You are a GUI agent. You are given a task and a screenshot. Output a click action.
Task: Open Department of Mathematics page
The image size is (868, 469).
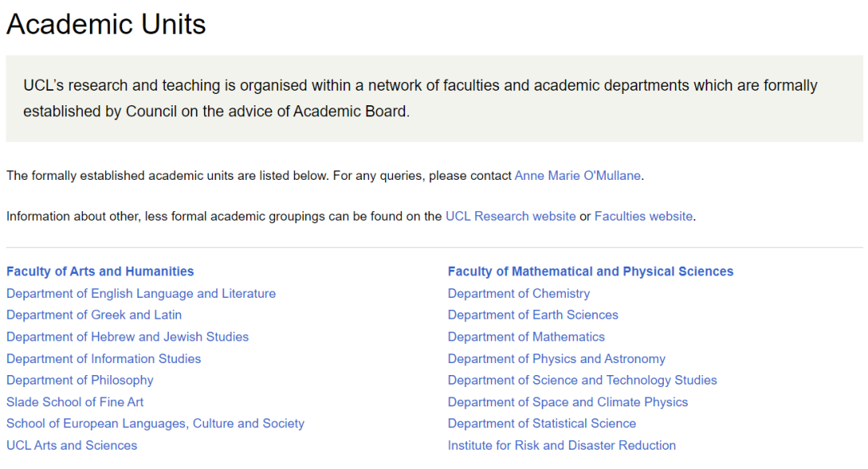526,336
